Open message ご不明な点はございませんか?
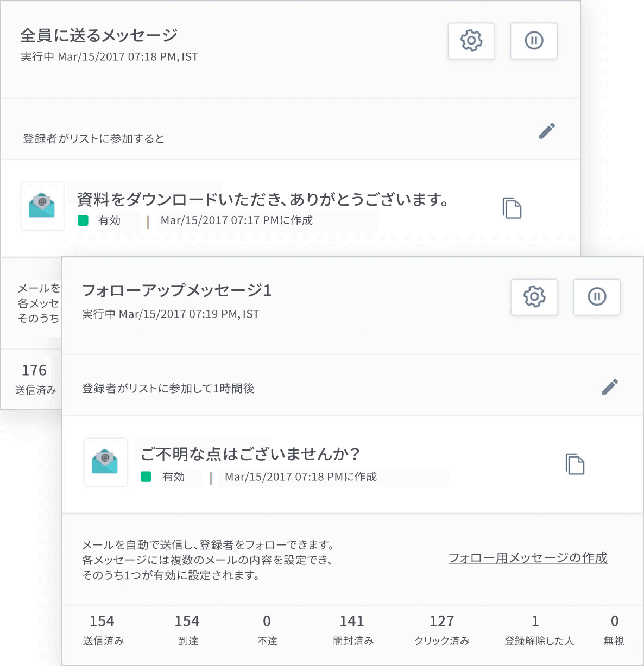The height and width of the screenshot is (666, 644). click(x=250, y=454)
